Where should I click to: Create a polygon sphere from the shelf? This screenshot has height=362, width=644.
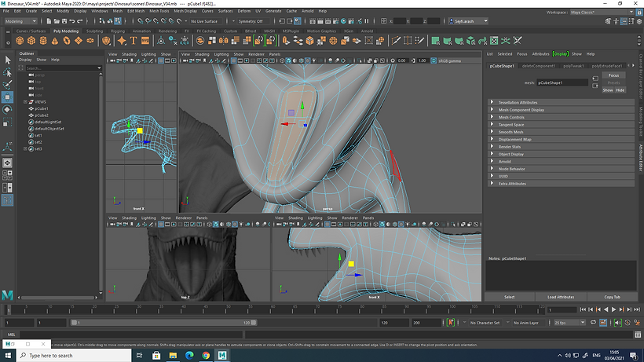click(20, 41)
